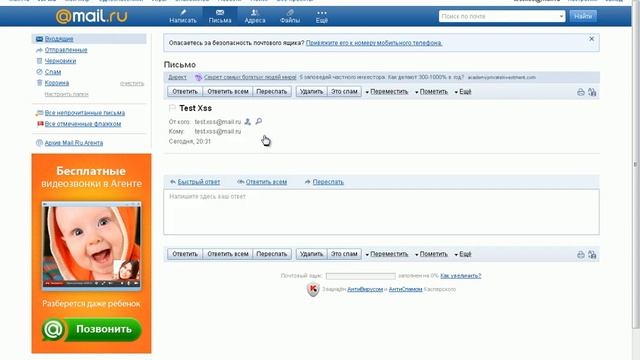The height and width of the screenshot is (360, 640).
Task: Expand bottom Пометить dropdown
Action: click(x=431, y=254)
